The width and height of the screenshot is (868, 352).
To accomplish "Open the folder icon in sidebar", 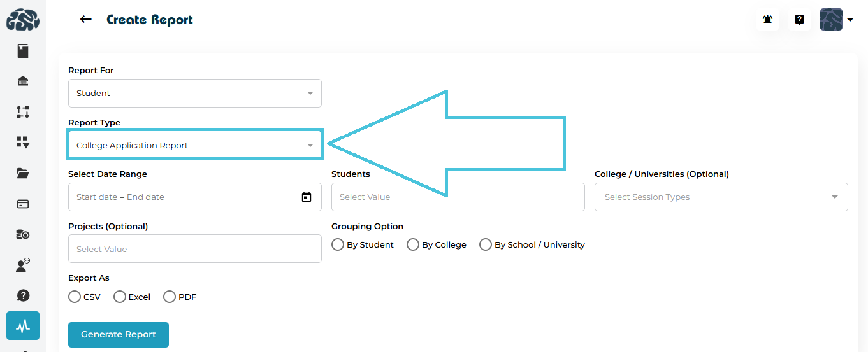I will pos(23,173).
